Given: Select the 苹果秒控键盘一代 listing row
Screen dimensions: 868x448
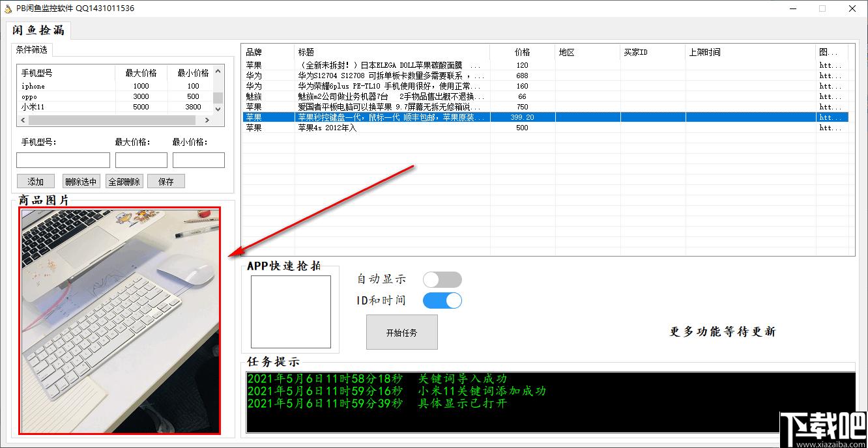Looking at the screenshot, I should pos(545,117).
